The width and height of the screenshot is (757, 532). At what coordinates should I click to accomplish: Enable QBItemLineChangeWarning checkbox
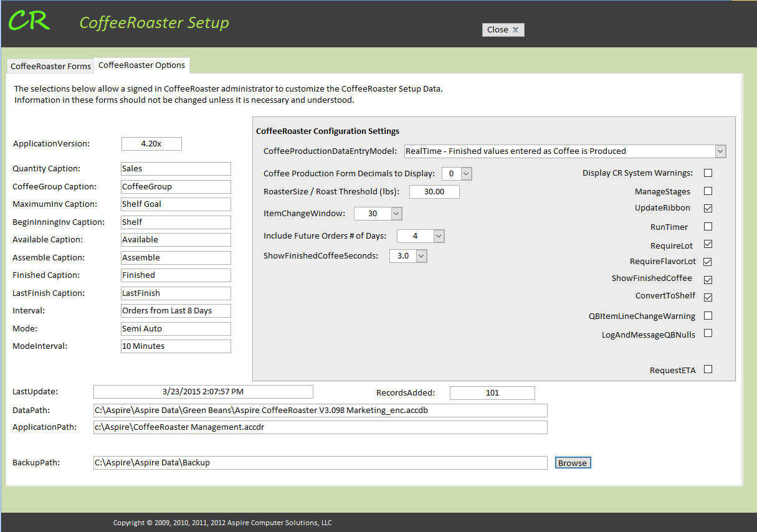point(708,316)
